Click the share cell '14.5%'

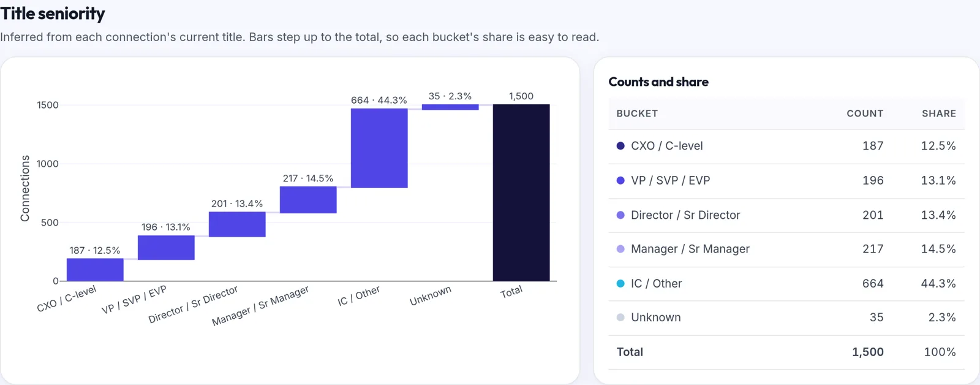pyautogui.click(x=938, y=249)
